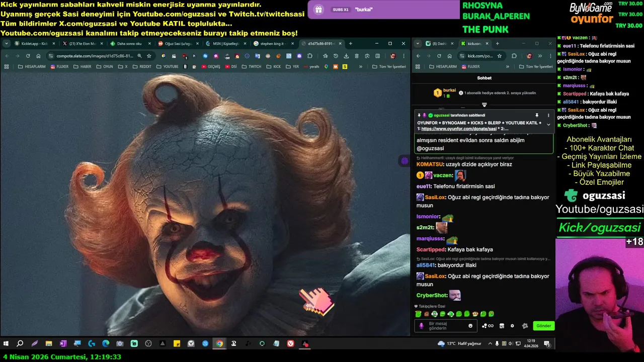
Task: Expand the gift leaderboard handle
Action: tap(485, 105)
